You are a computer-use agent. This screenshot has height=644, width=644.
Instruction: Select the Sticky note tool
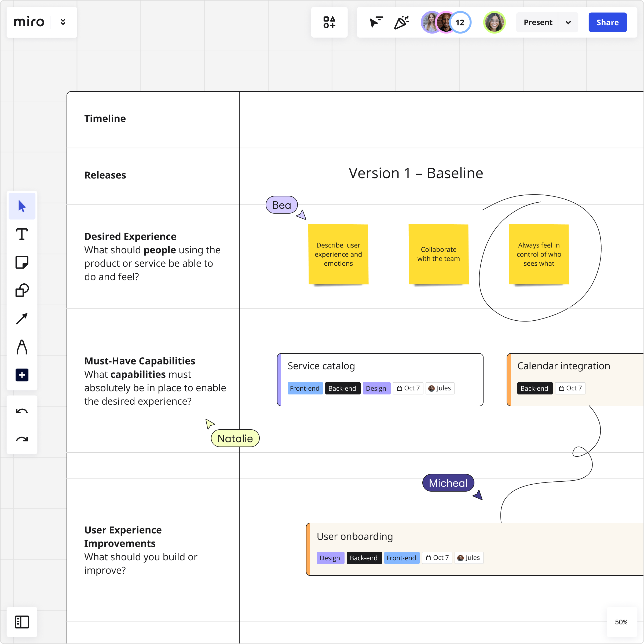coord(22,262)
